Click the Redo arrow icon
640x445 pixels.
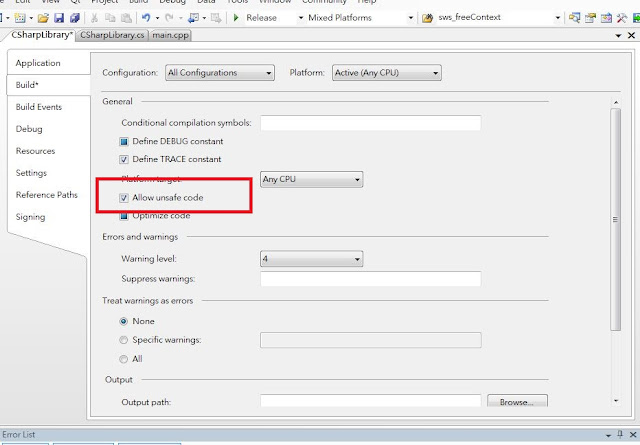coord(169,18)
